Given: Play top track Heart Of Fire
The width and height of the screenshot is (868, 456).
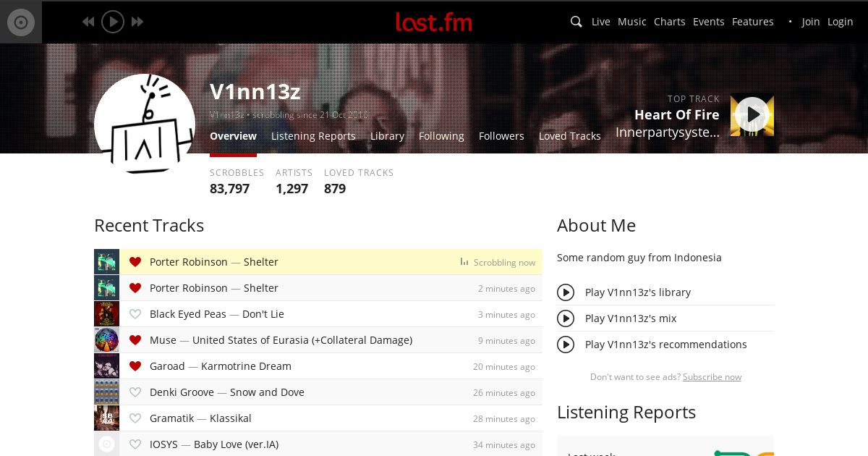Looking at the screenshot, I should pyautogui.click(x=752, y=114).
